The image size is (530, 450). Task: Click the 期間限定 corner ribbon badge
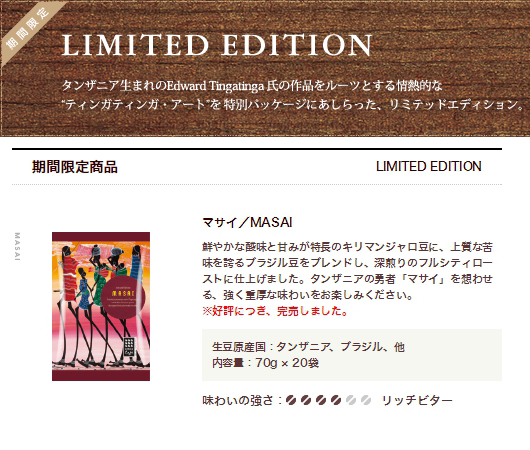(27, 29)
